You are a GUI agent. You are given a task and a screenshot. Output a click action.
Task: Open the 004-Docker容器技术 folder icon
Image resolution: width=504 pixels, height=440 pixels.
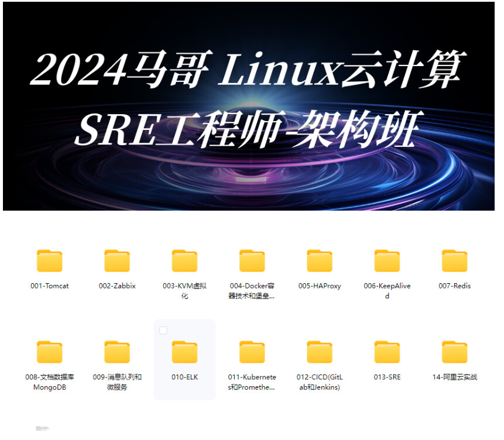tap(252, 260)
